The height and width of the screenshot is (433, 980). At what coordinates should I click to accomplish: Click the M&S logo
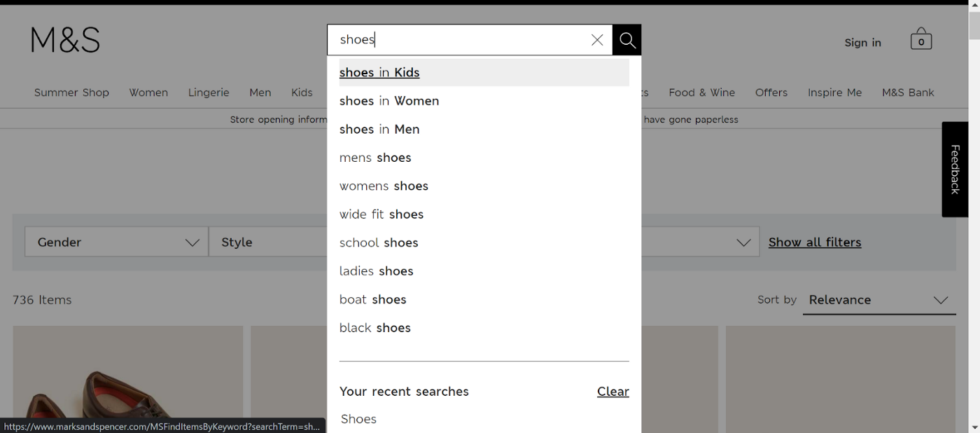65,40
